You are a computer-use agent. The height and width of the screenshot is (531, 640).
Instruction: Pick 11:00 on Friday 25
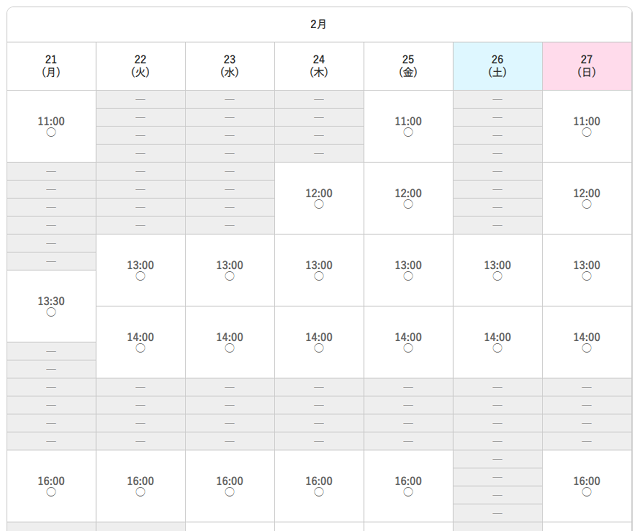[x=408, y=127]
